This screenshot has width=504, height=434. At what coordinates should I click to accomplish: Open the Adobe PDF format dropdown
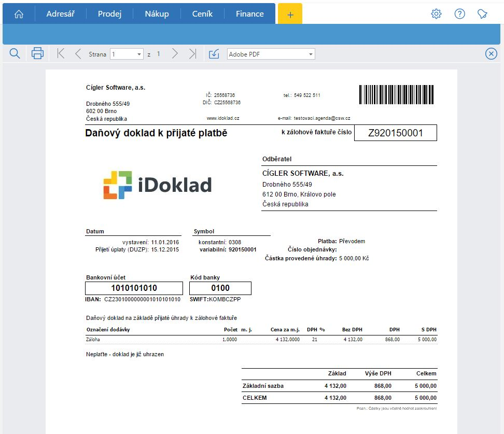311,54
